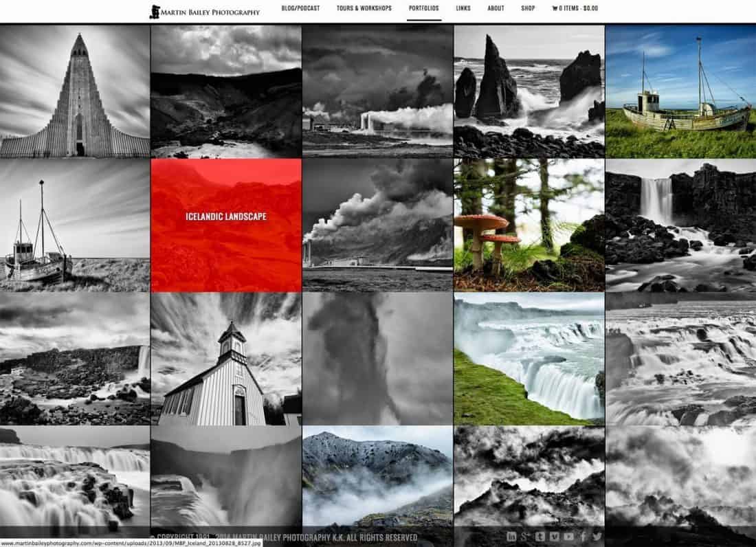View the color boat on grass photo
Viewport: 756px width, 547px height.
(x=680, y=91)
